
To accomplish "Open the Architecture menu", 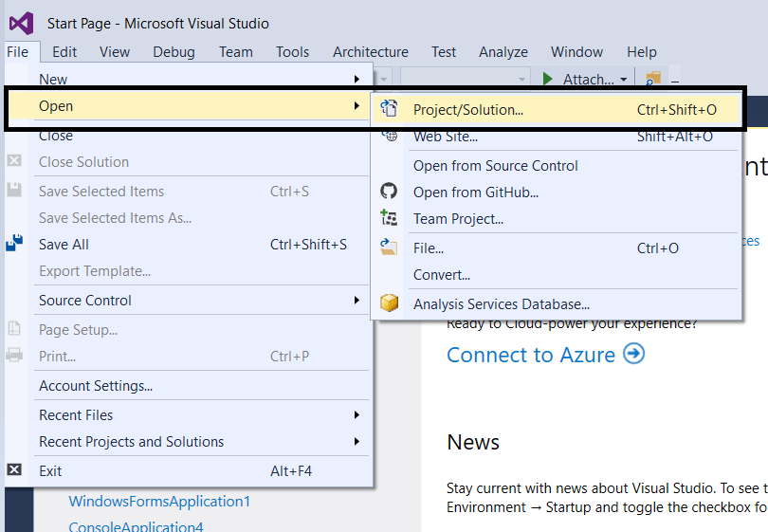I will pyautogui.click(x=371, y=52).
